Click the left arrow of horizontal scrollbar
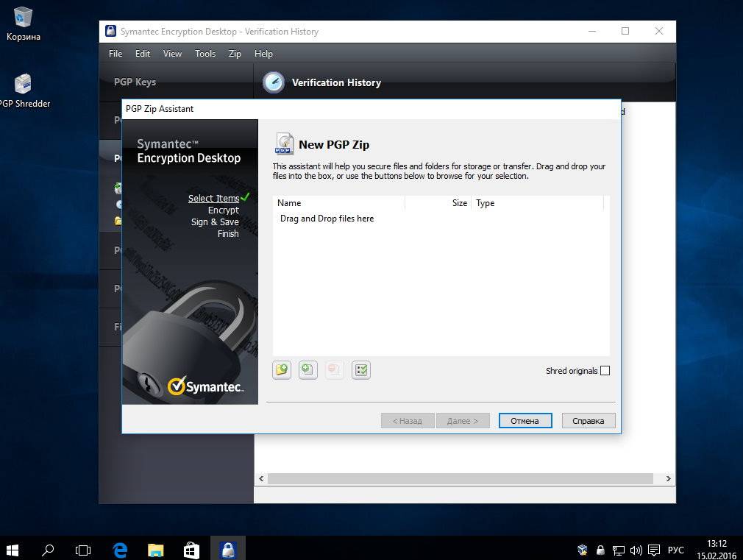Viewport: 743px width, 560px height. click(x=261, y=479)
